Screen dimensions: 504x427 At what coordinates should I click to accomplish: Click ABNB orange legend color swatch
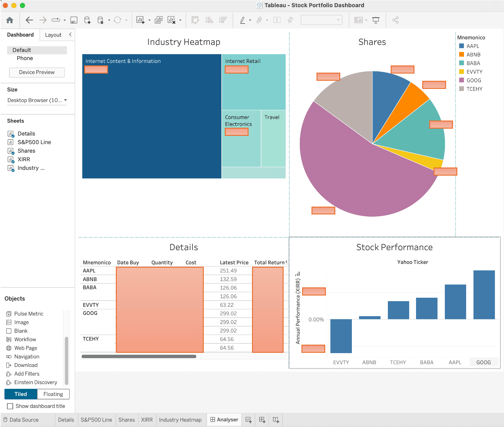click(461, 54)
